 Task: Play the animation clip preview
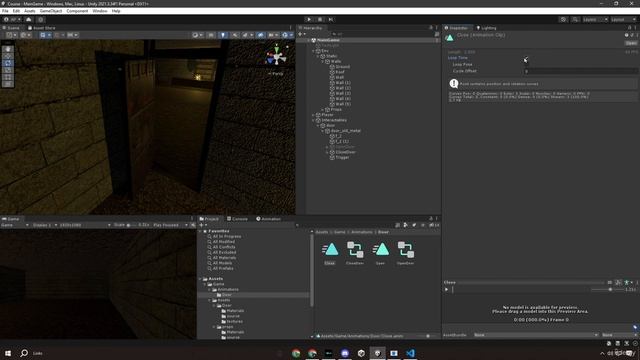[447, 289]
